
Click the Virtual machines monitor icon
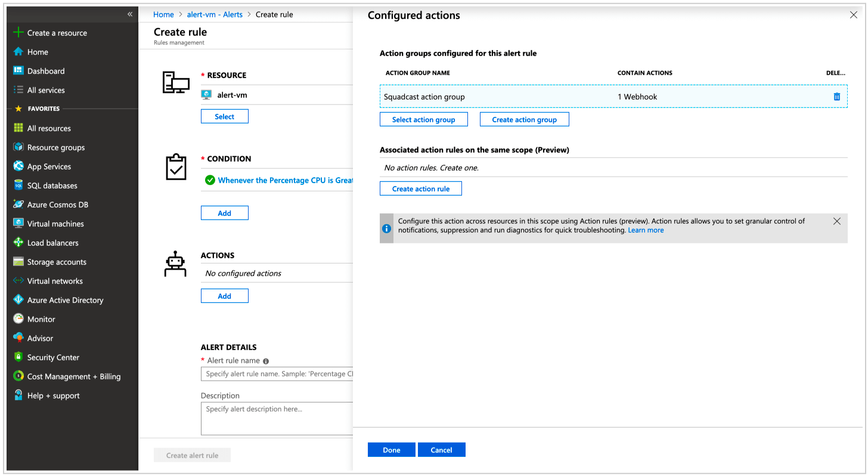coord(18,224)
